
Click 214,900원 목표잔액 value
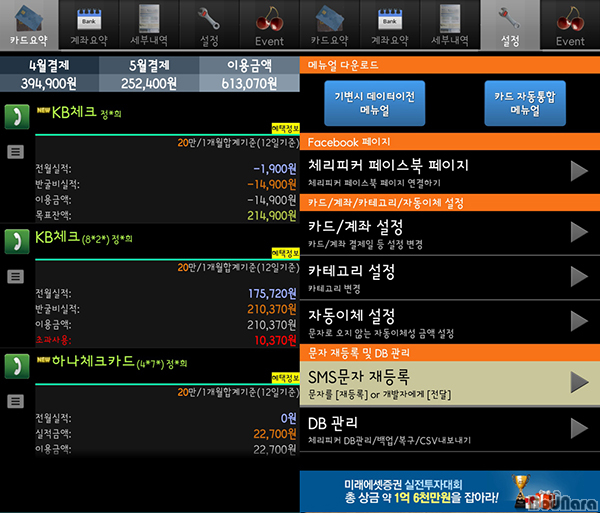tap(272, 216)
